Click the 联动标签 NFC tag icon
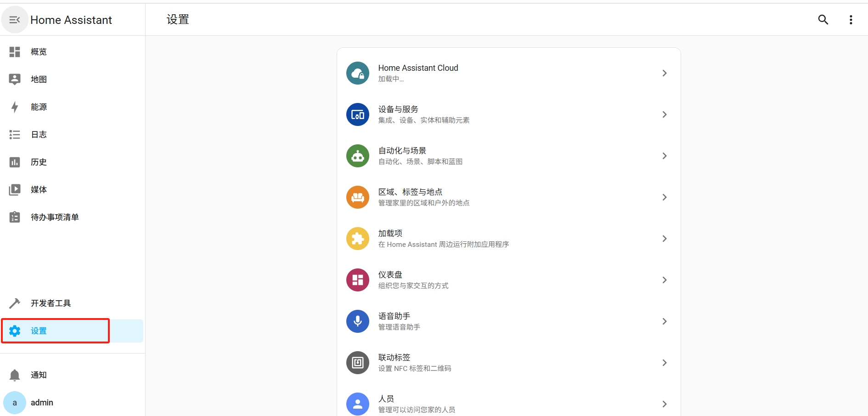This screenshot has width=868, height=416. (x=358, y=363)
